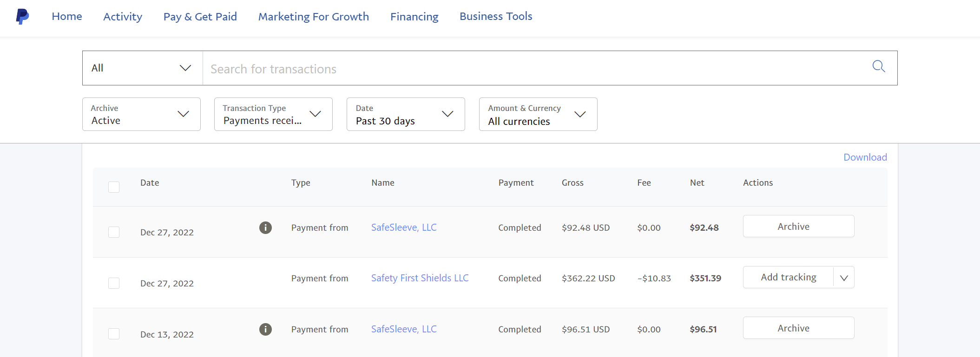Click the Date column header
The height and width of the screenshot is (357, 980).
click(x=150, y=183)
